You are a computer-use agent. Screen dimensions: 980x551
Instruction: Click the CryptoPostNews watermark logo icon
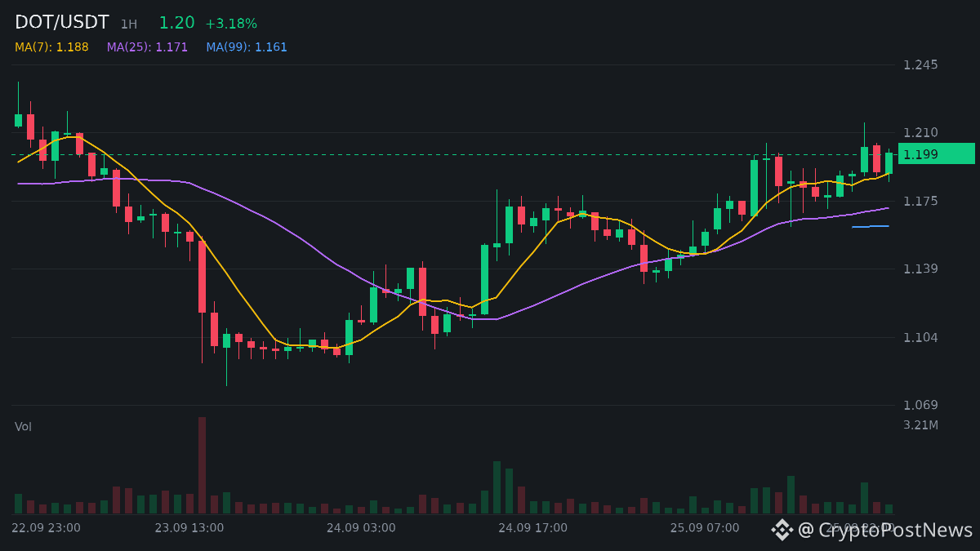point(782,530)
